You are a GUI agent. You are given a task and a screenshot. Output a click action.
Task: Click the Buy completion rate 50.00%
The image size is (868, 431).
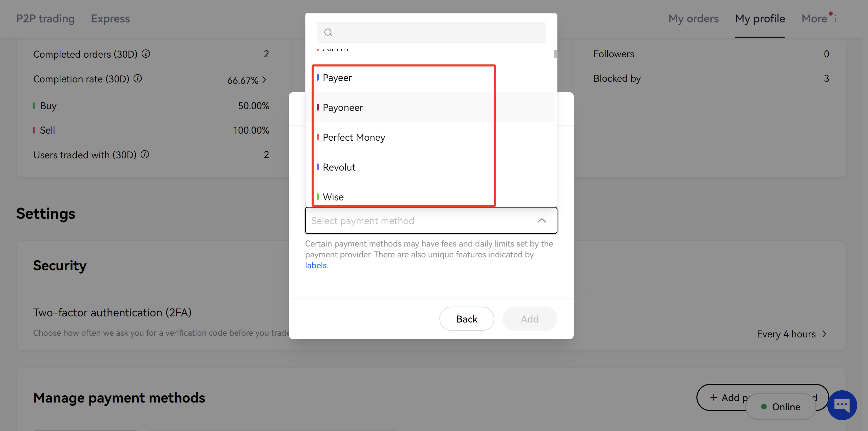tap(254, 106)
